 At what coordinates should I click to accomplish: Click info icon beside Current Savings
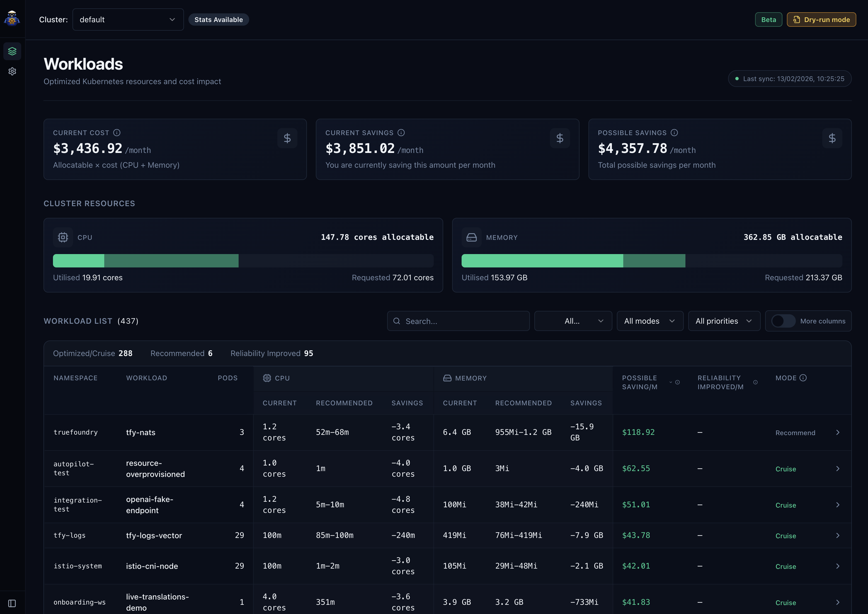coord(401,133)
